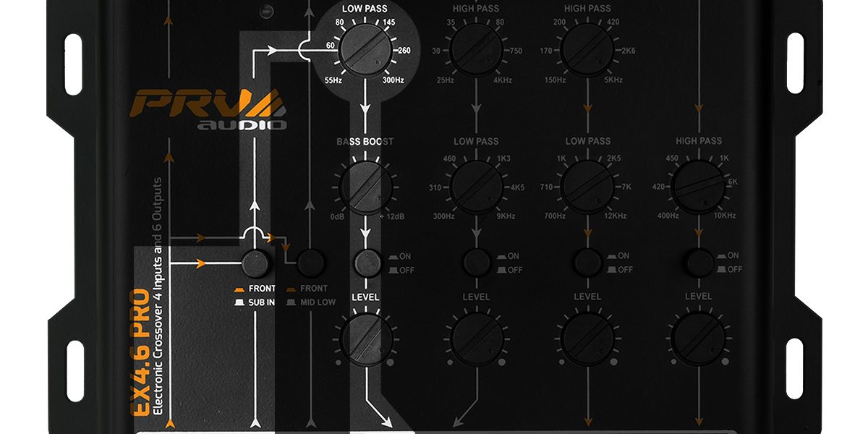Click the Level knob below the 700Hz–12KHz Low Pass
Screen dimensions: 868x434
(x=587, y=339)
